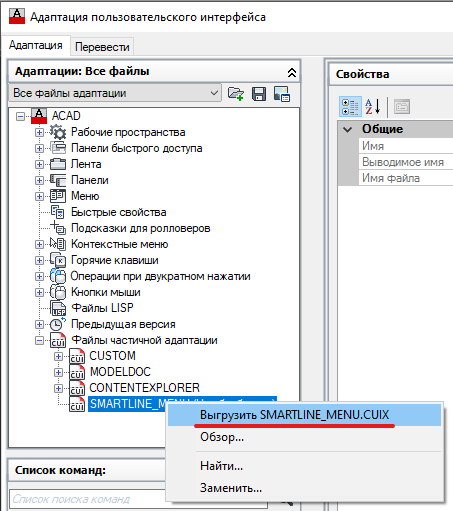This screenshot has width=453, height=511.
Task: Expand the Панели node
Action: click(39, 180)
